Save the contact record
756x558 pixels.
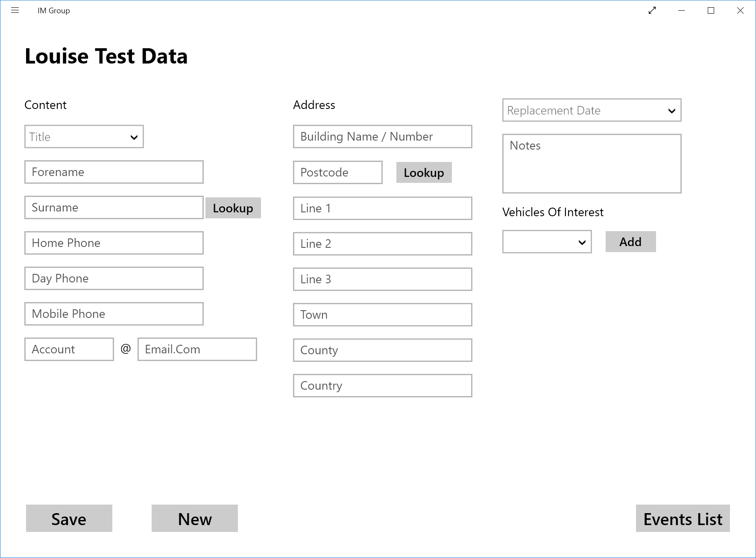tap(69, 518)
